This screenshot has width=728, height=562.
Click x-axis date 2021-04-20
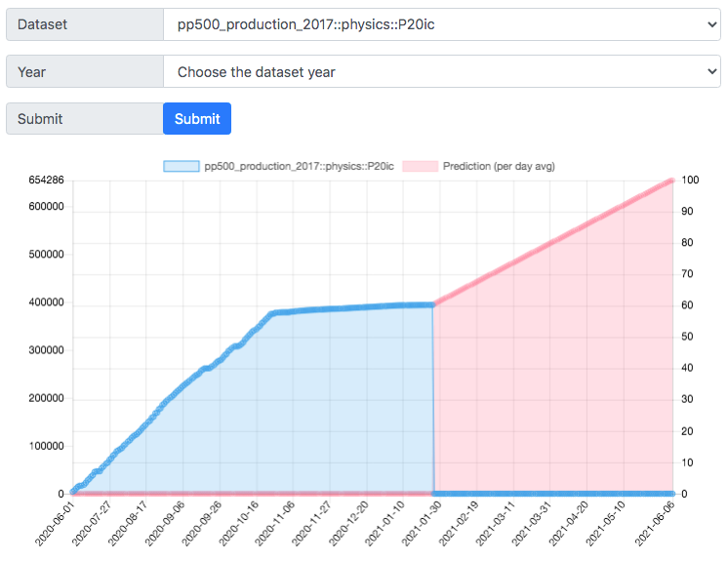[x=568, y=524]
